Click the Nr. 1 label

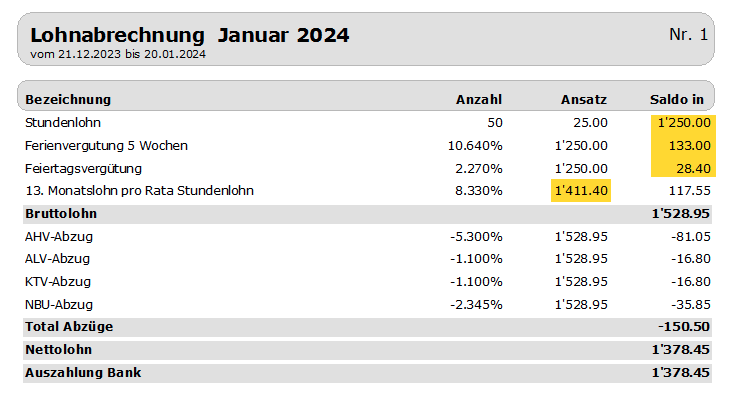click(688, 35)
